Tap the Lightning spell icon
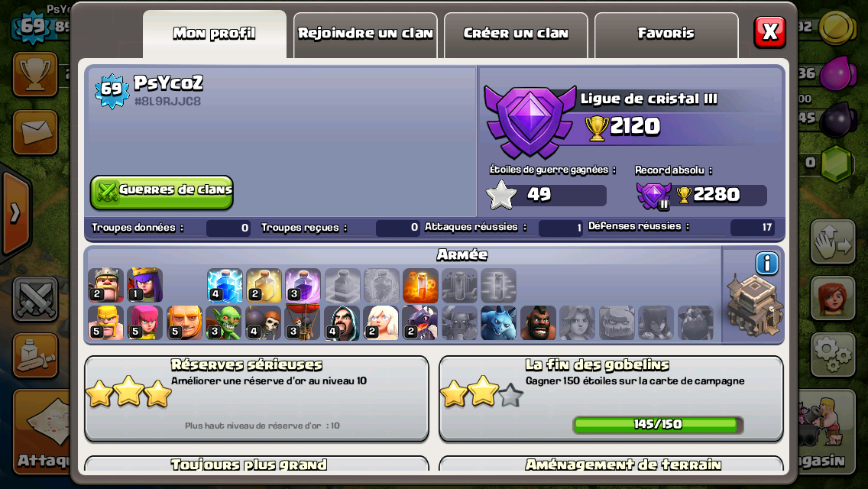 225,286
